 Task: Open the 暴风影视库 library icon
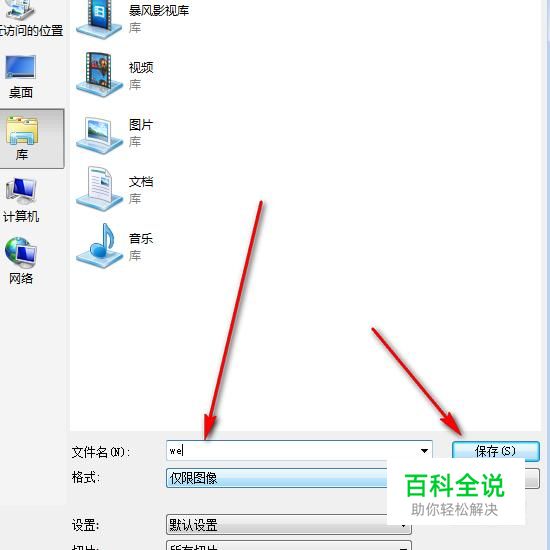click(100, 18)
